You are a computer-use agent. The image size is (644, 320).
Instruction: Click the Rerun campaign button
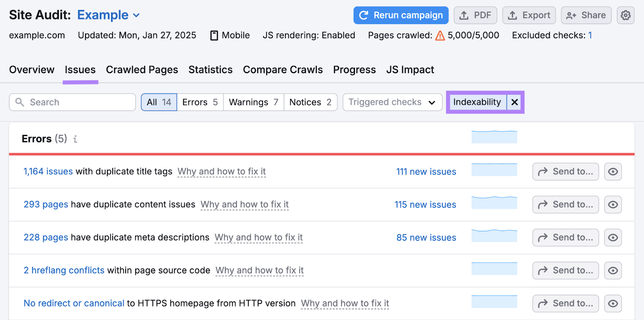[x=401, y=15]
